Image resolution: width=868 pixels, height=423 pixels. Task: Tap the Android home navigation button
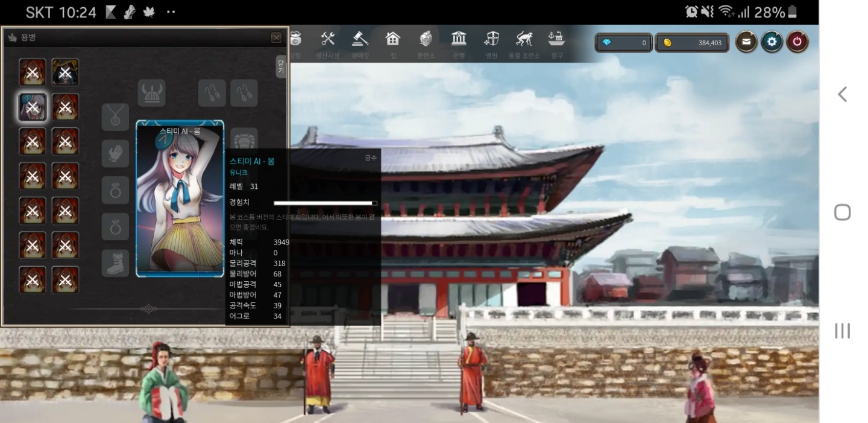point(842,212)
